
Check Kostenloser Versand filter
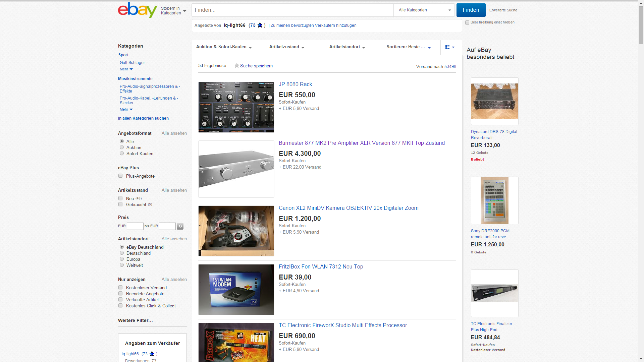click(120, 288)
